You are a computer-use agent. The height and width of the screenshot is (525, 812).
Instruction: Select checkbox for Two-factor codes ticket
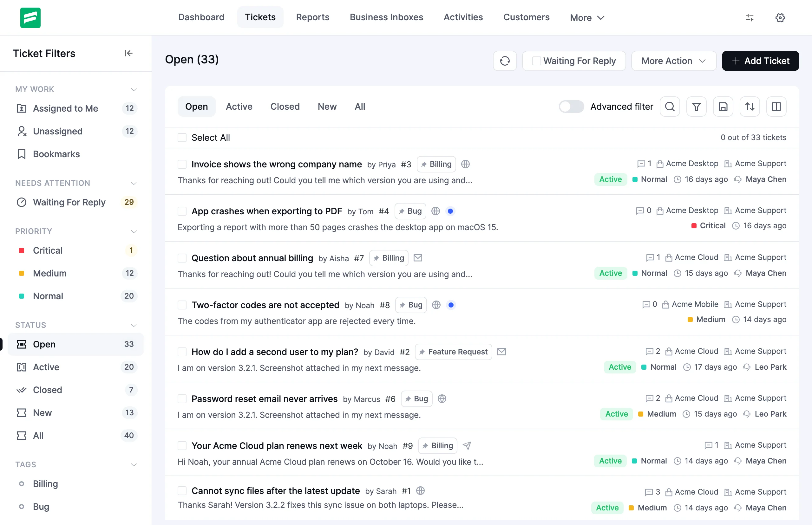(x=182, y=305)
